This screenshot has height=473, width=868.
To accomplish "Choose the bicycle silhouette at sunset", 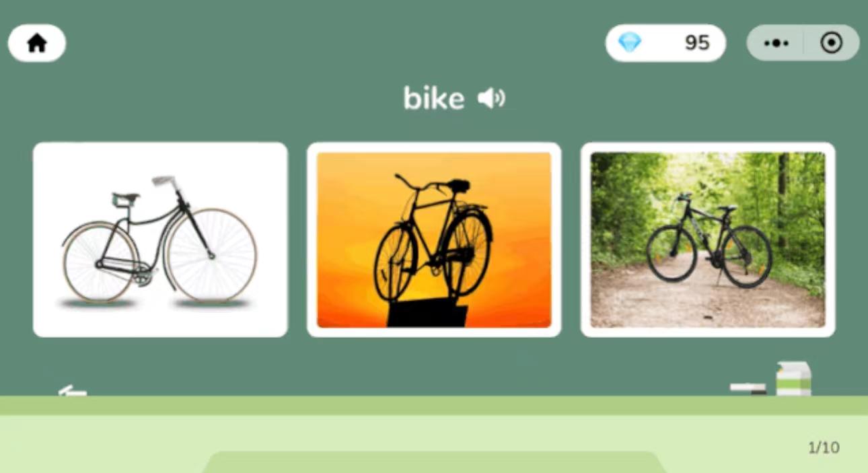I will 434,240.
